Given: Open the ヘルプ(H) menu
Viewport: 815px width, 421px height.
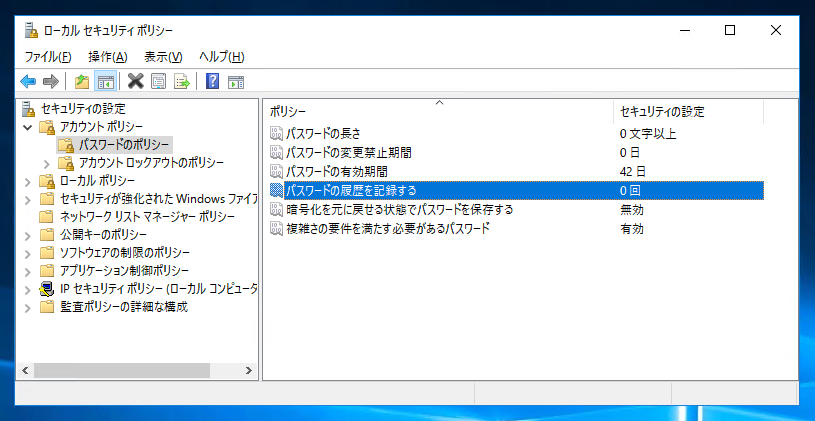Looking at the screenshot, I should click(222, 57).
